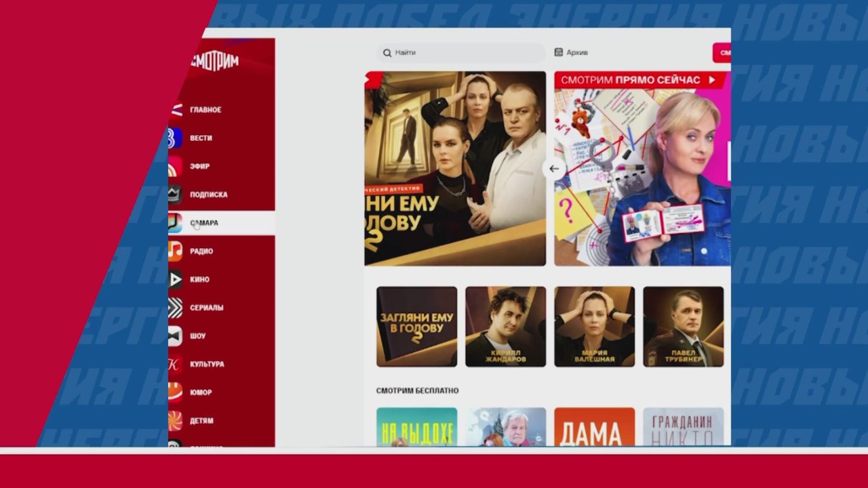This screenshot has width=868, height=488.
Task: Click the Архив calendar icon
Action: [559, 52]
